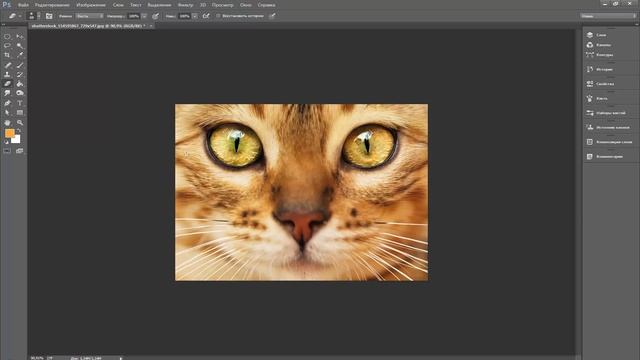The image size is (640, 360).
Task: Select the History Brush tool
Action: [x=20, y=74]
